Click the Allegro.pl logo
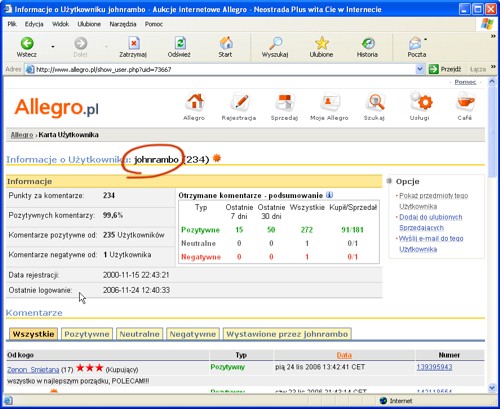The height and width of the screenshot is (409, 500). point(56,108)
